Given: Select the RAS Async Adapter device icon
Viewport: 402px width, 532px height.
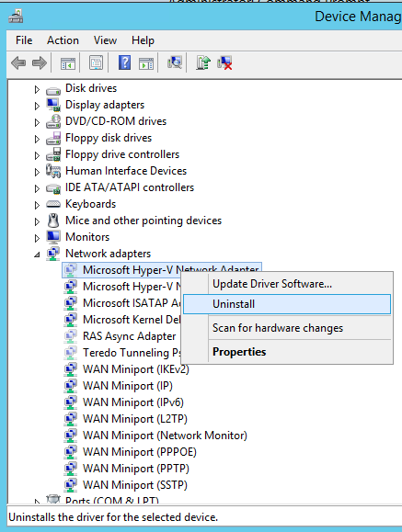Looking at the screenshot, I should [x=70, y=336].
